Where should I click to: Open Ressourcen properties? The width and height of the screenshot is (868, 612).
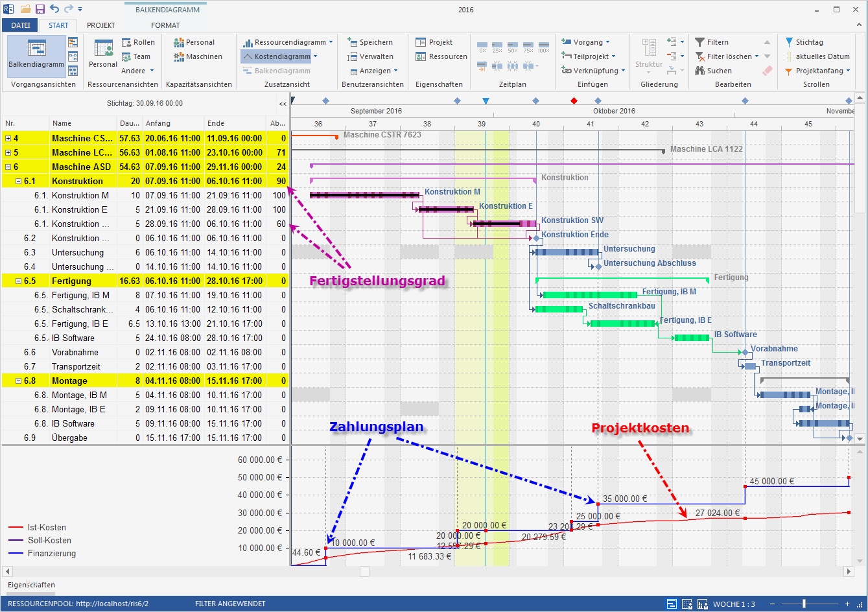pos(441,56)
